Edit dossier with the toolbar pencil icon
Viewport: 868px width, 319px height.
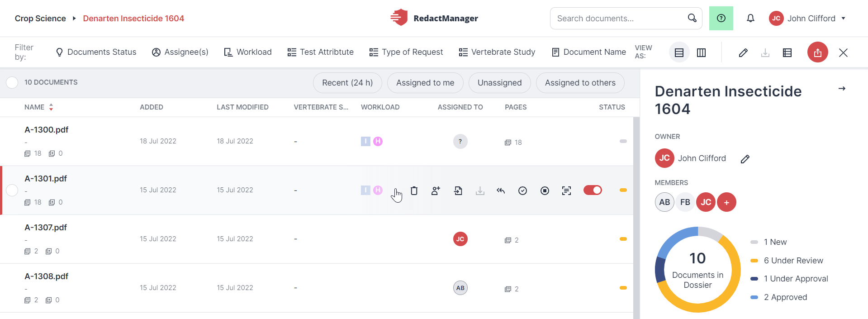click(x=743, y=53)
